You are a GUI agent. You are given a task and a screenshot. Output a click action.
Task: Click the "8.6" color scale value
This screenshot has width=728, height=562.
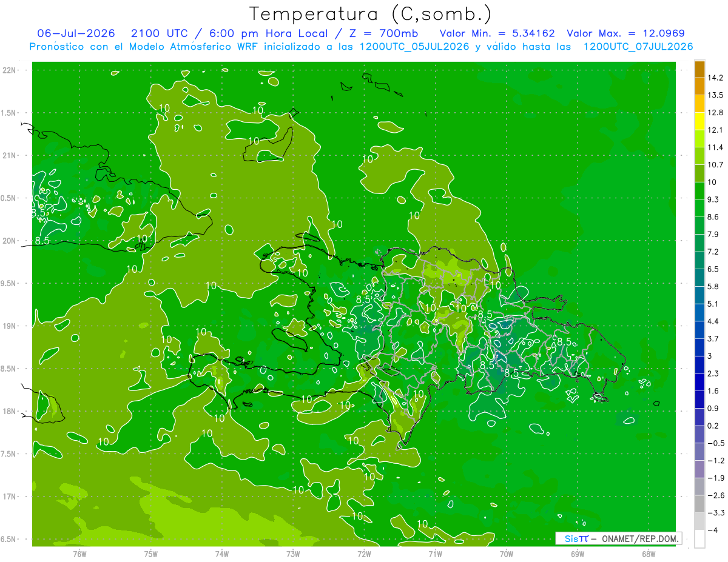tap(713, 217)
